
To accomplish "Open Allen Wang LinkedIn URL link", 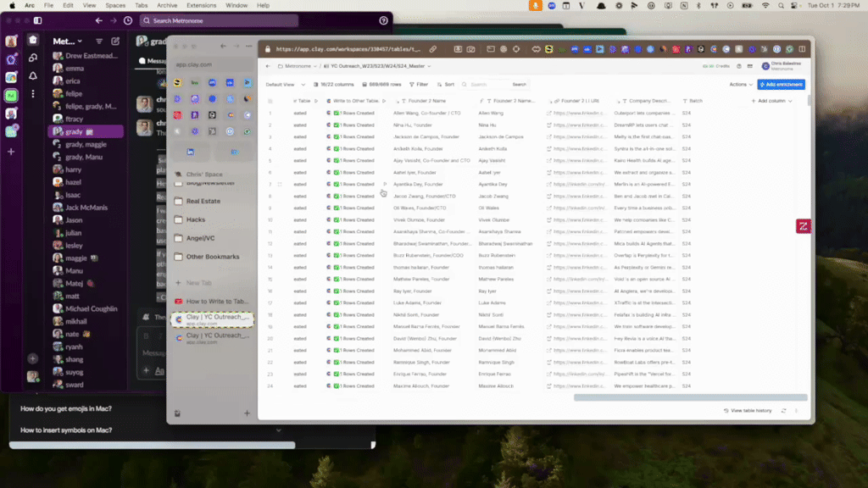I will (x=578, y=113).
